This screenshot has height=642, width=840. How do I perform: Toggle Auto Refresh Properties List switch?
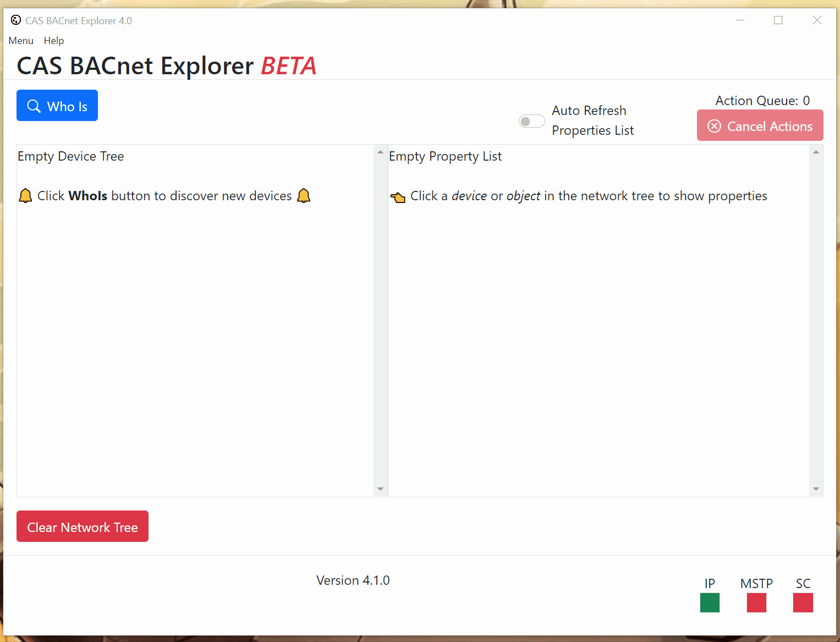click(x=531, y=121)
